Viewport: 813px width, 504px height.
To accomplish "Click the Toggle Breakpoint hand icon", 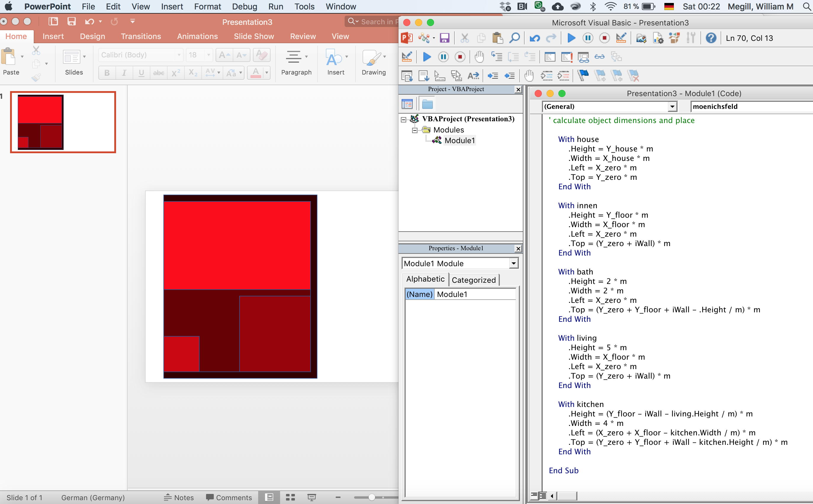I will click(479, 57).
